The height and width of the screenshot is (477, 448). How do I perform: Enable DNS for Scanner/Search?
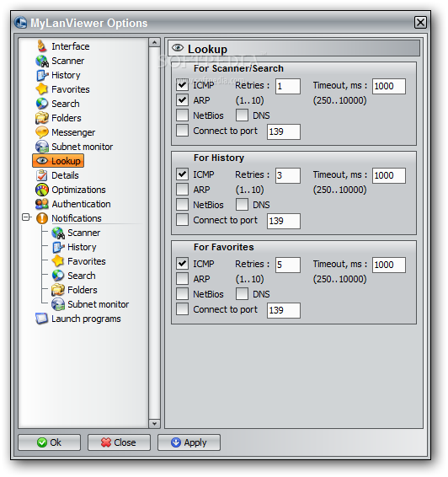click(x=242, y=115)
